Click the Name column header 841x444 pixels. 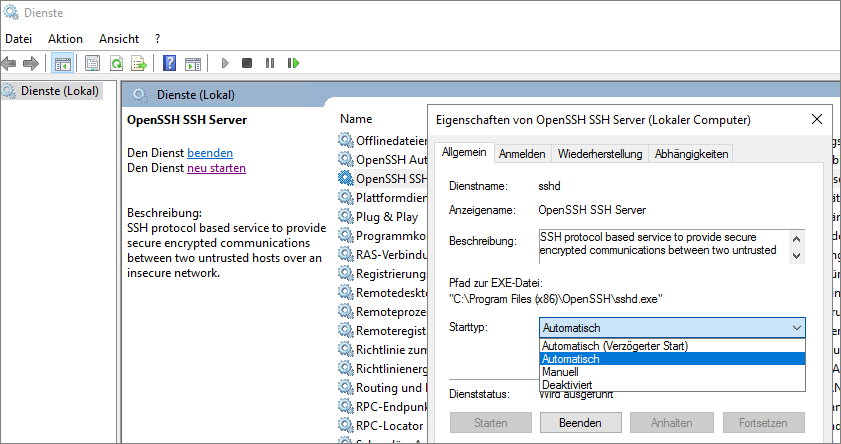coord(356,119)
